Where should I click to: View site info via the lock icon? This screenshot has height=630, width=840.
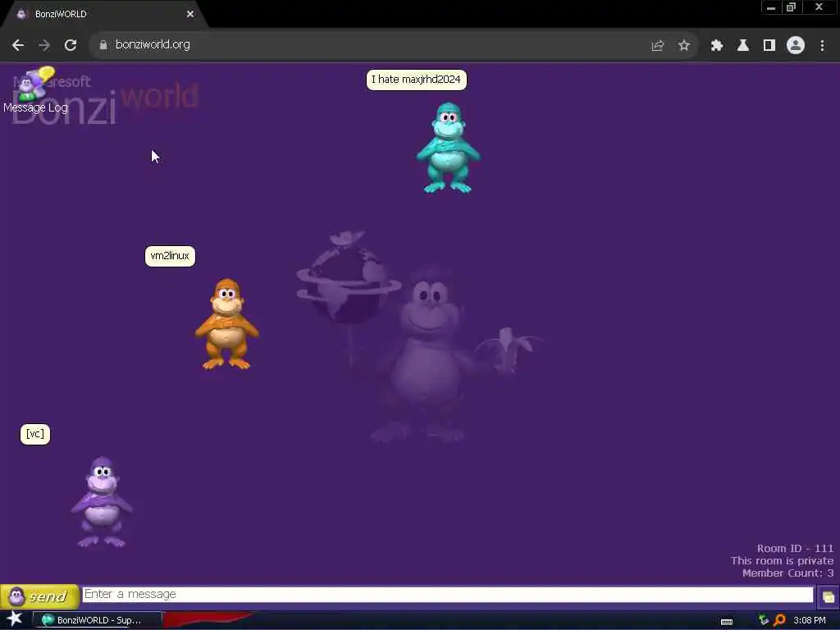coord(103,45)
